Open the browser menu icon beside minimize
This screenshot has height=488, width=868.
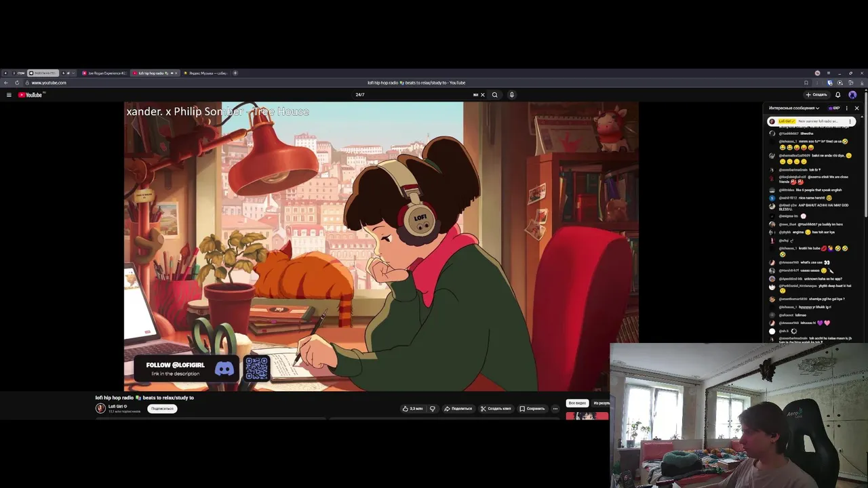829,73
